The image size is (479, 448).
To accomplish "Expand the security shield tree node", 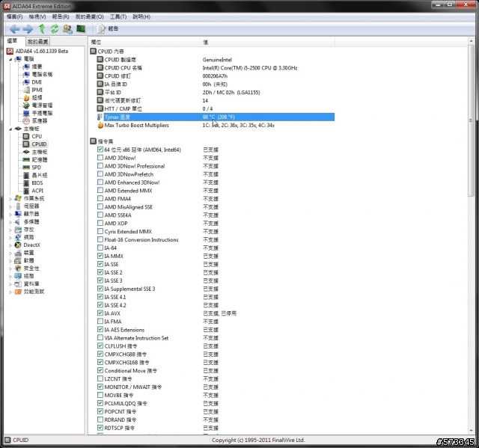I will click(x=10, y=269).
